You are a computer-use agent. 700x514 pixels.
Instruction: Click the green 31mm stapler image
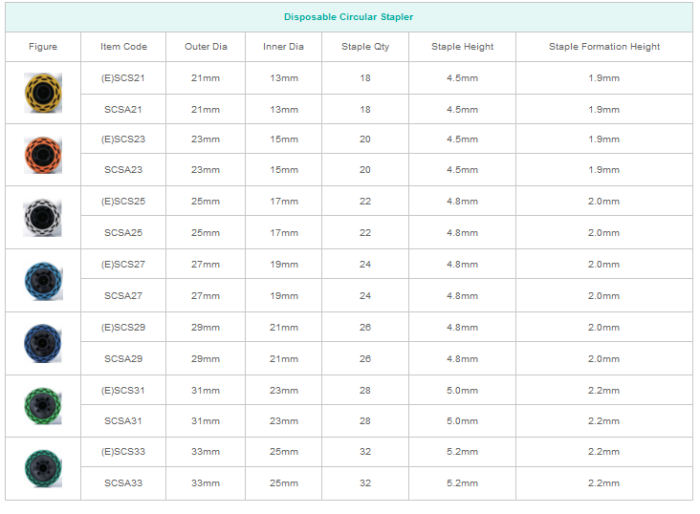(x=43, y=406)
